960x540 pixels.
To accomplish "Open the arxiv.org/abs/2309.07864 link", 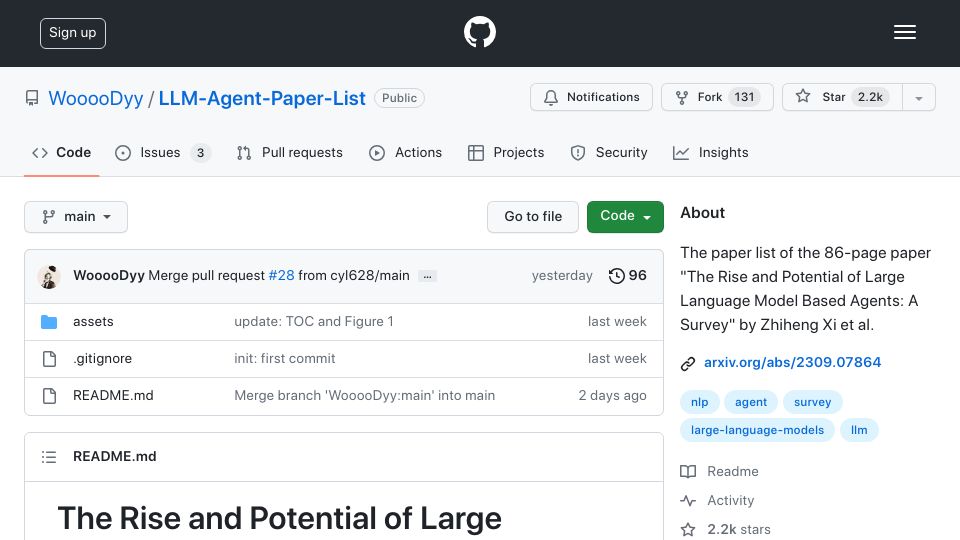I will click(x=792, y=362).
